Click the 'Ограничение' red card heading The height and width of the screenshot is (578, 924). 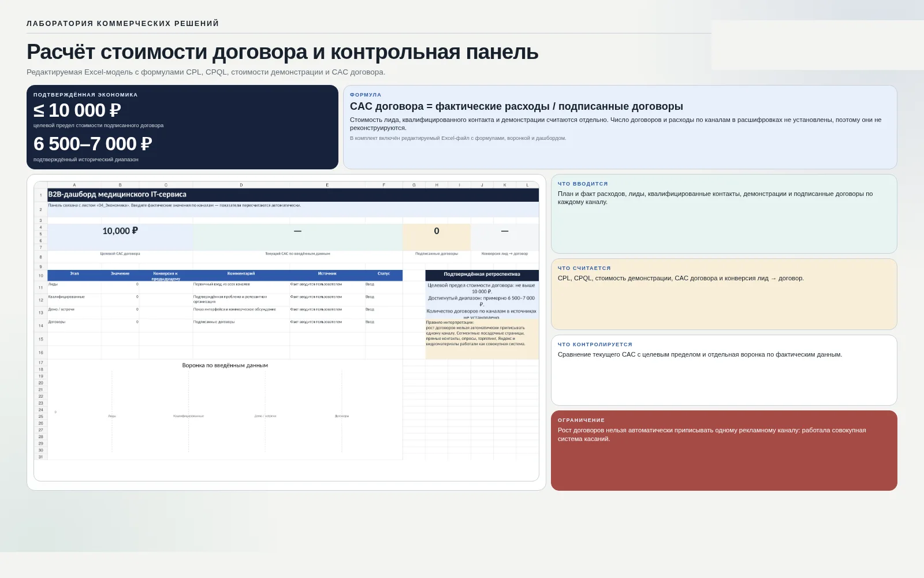pos(581,420)
